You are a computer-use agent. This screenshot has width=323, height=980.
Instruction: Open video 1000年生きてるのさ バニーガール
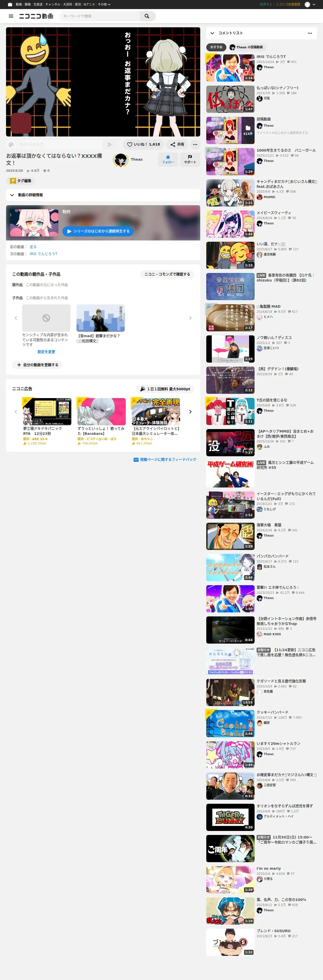(x=230, y=161)
